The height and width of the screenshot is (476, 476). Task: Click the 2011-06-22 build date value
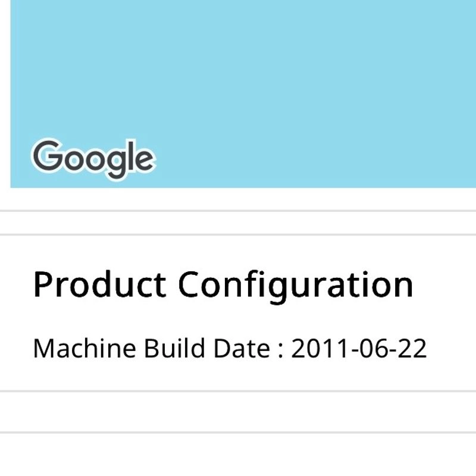[x=359, y=348]
